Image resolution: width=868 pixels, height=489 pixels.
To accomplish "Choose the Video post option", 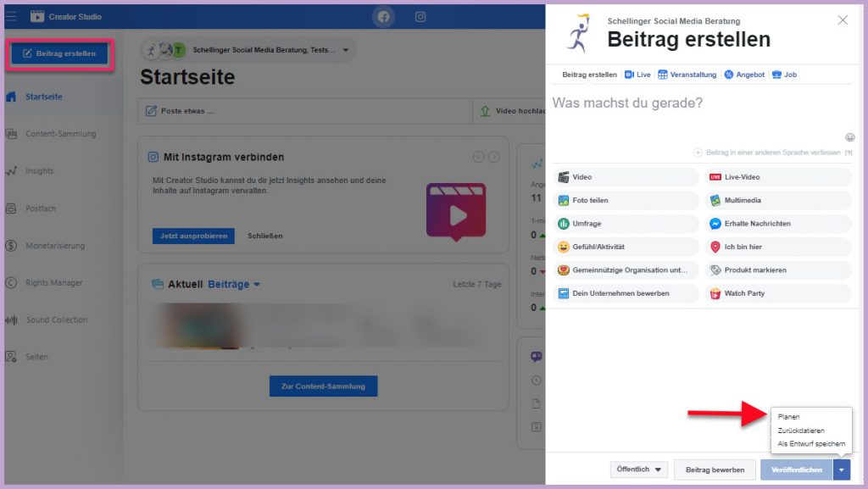I will 626,177.
